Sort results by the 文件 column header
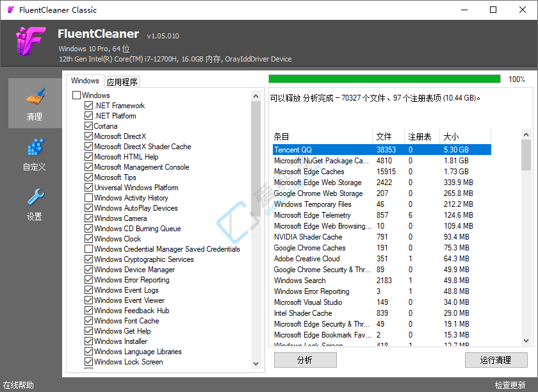 (x=388, y=136)
